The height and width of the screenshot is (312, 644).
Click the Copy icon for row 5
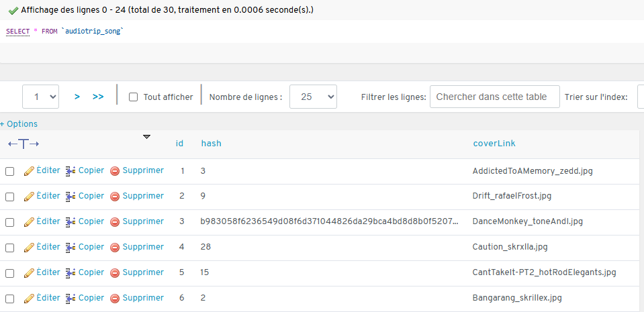coord(71,273)
